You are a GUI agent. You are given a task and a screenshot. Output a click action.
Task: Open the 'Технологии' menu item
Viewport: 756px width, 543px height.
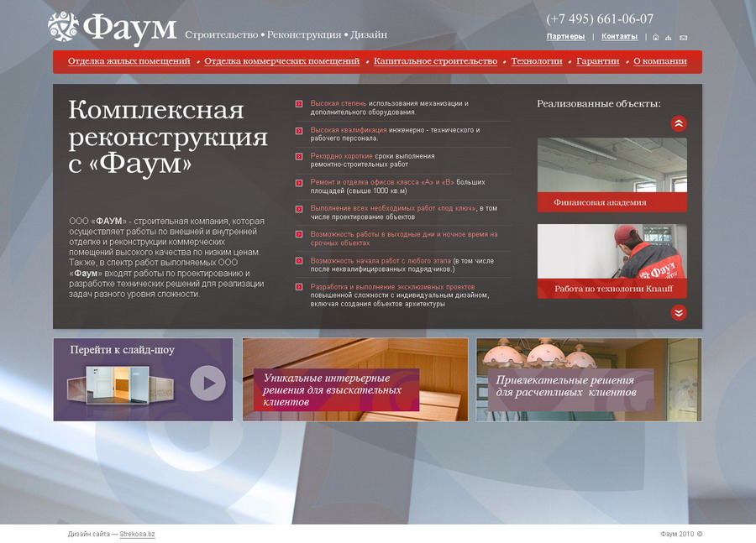(537, 61)
